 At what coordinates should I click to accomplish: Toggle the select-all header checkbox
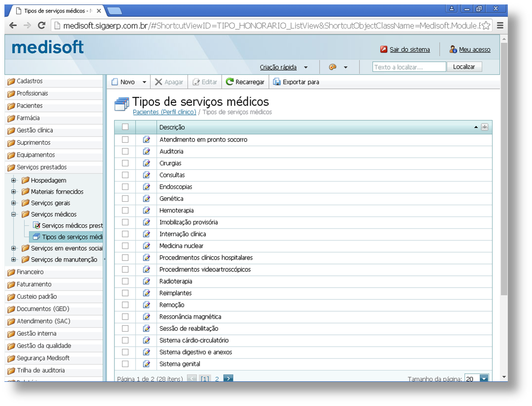(x=125, y=127)
